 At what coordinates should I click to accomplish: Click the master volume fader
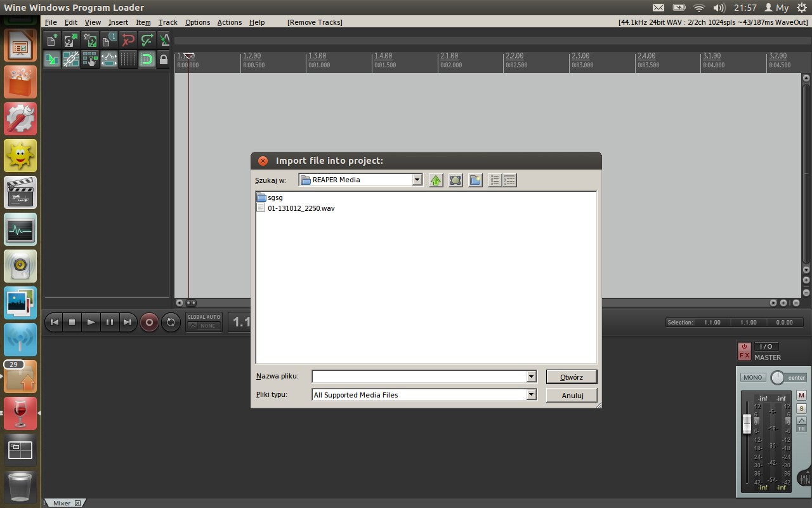coord(747,424)
